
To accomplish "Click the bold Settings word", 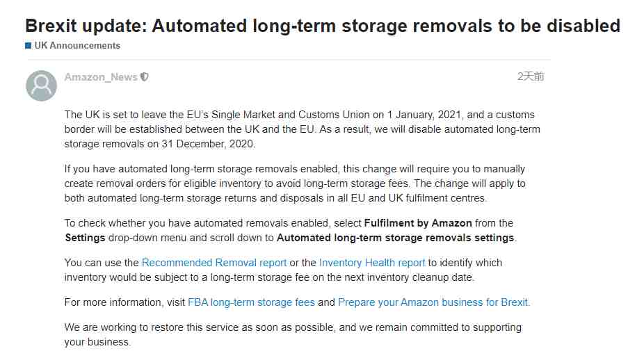I will click(x=85, y=238).
